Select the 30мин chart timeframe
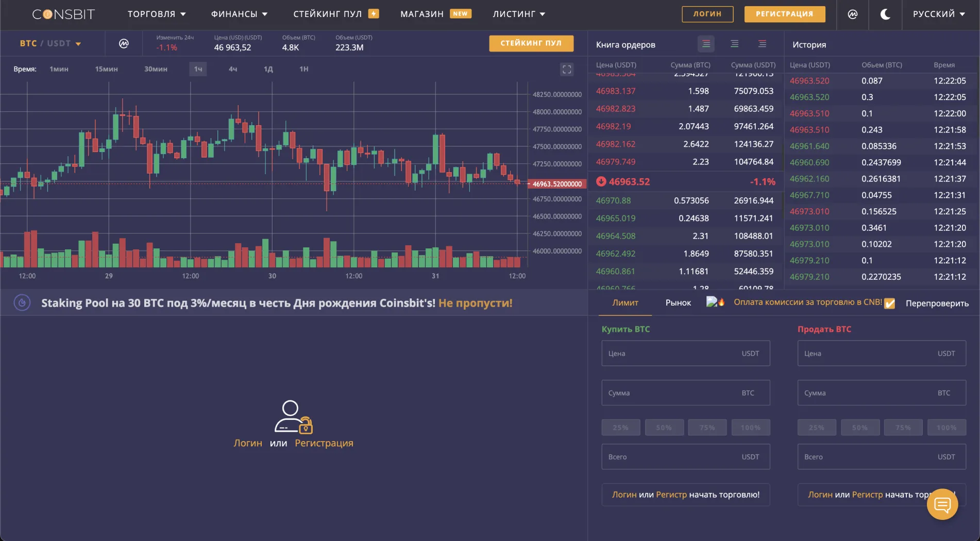Viewport: 980px width, 541px height. pos(156,69)
